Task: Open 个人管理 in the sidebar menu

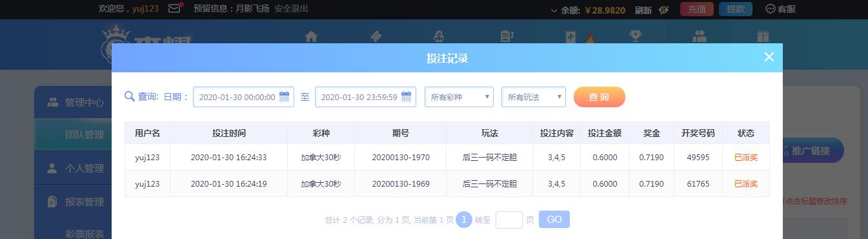Action: pyautogui.click(x=73, y=169)
